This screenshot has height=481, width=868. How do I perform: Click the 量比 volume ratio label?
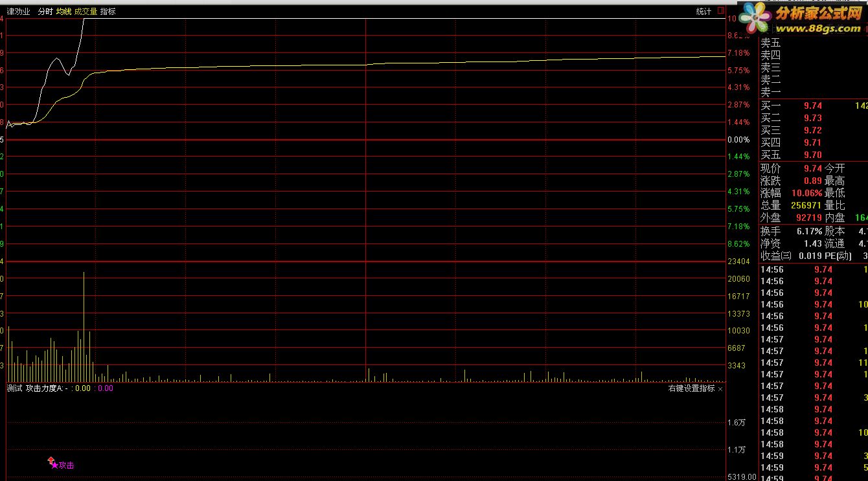click(835, 205)
